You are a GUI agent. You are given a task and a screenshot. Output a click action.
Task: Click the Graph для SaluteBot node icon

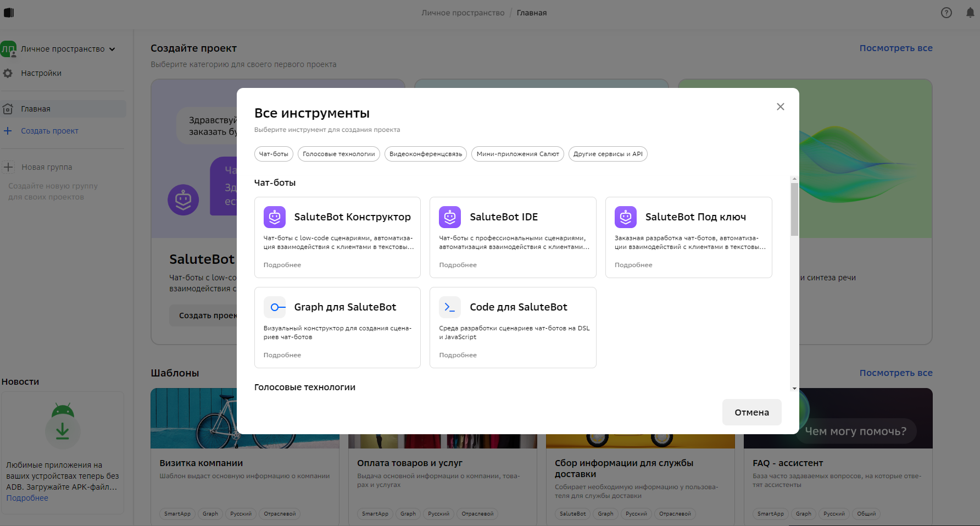[275, 307]
